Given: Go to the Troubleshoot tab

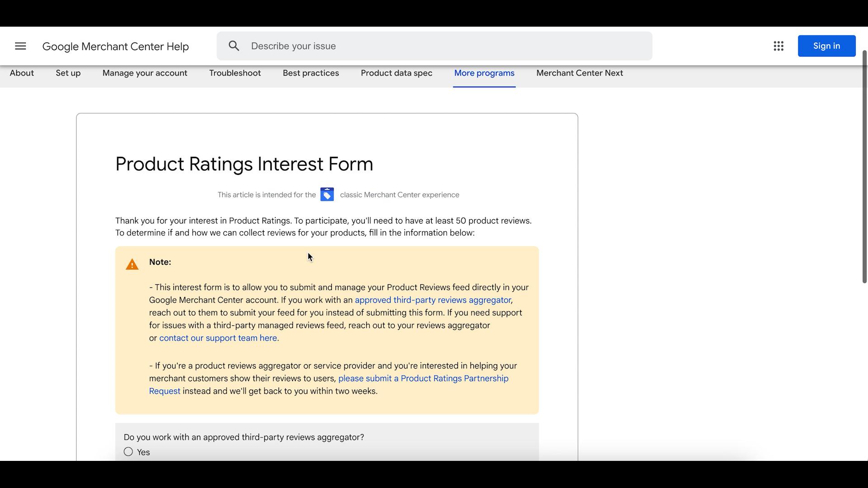Looking at the screenshot, I should tap(235, 73).
